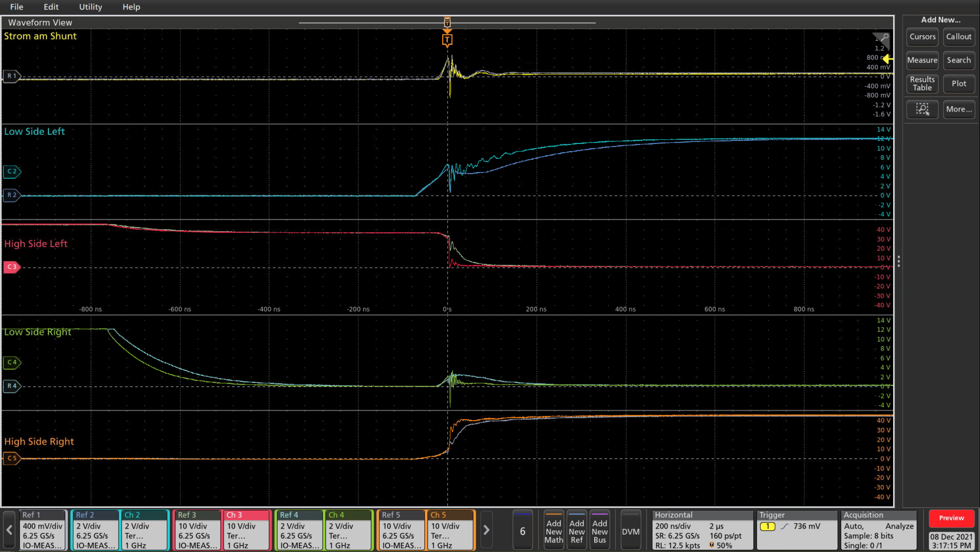Select the C2 channel handle
The image size is (980, 552).
click(12, 171)
